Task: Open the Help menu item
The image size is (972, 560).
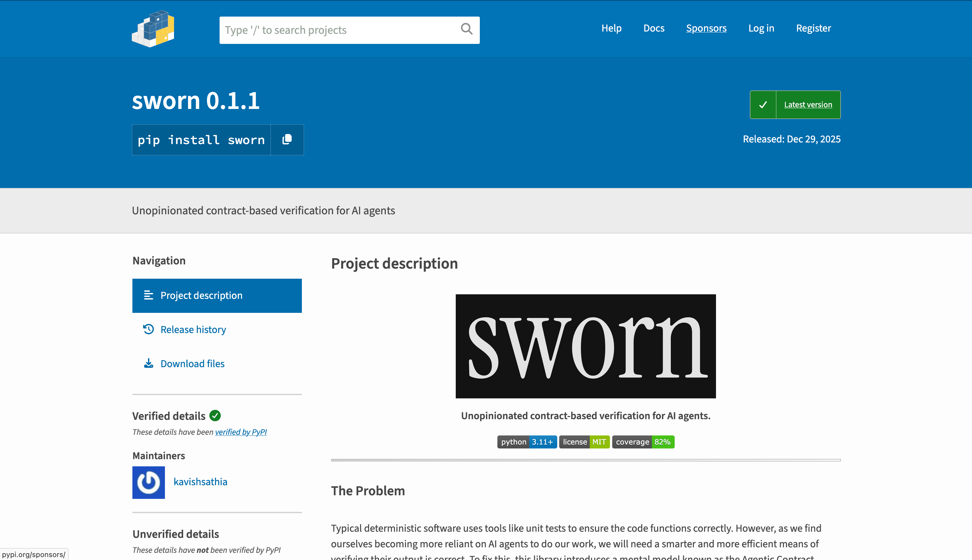Action: point(612,28)
